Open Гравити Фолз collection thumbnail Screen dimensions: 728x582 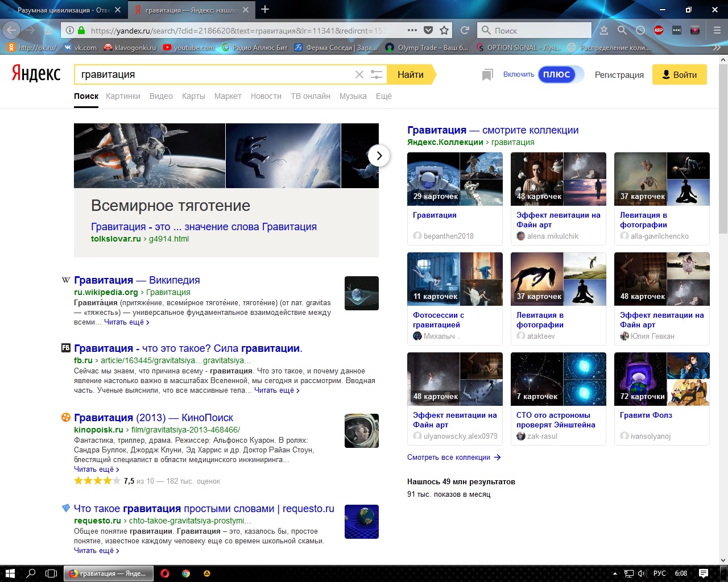(x=662, y=379)
